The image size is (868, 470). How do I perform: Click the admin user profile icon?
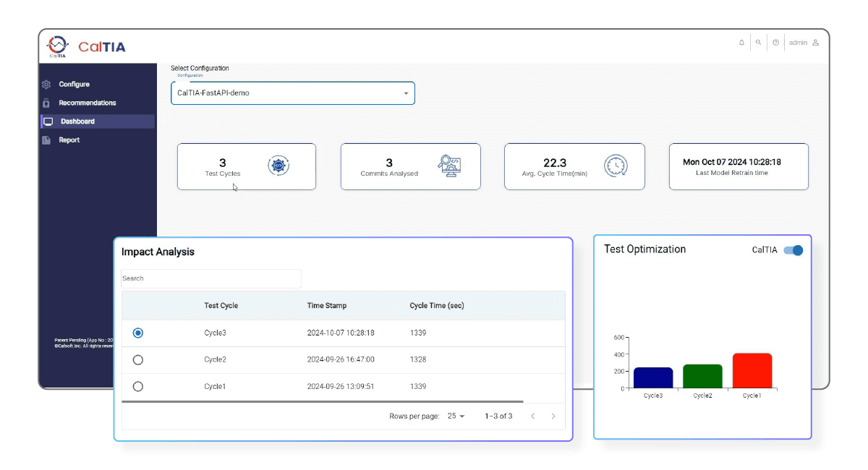(x=815, y=43)
